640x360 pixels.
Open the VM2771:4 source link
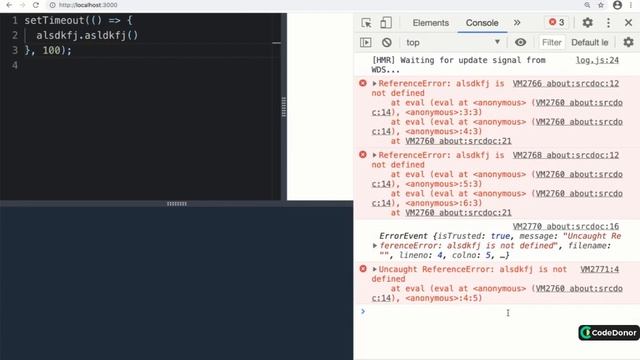pos(600,269)
